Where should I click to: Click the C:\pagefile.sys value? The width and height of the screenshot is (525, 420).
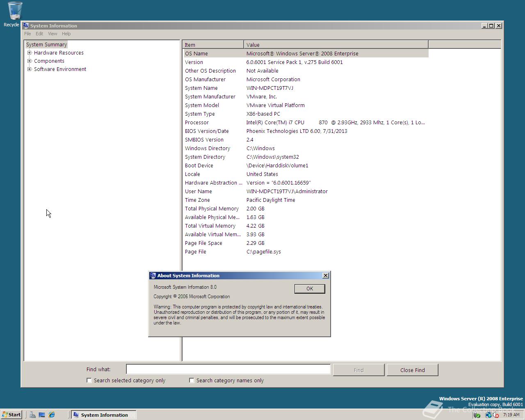[264, 251]
